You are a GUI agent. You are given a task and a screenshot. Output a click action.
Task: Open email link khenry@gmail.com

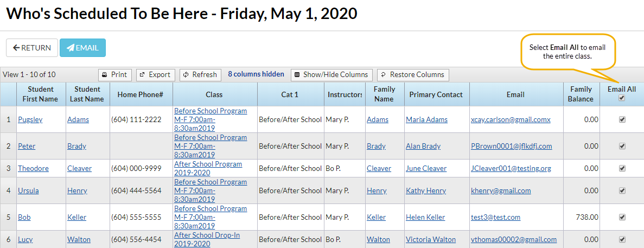coord(501,190)
